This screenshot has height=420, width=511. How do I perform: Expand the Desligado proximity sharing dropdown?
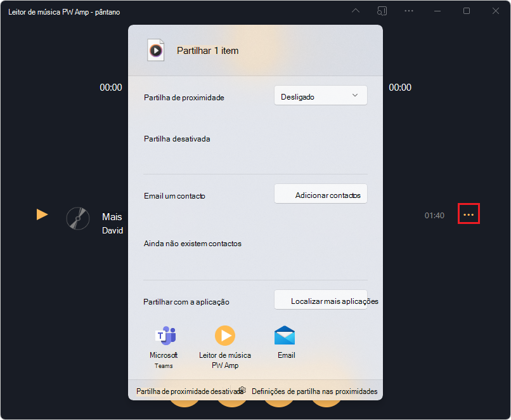[320, 95]
